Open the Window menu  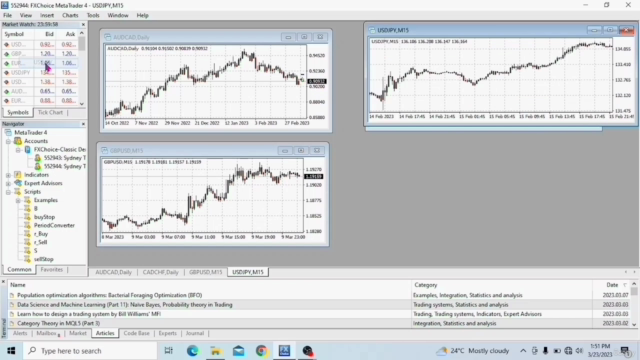118,16
